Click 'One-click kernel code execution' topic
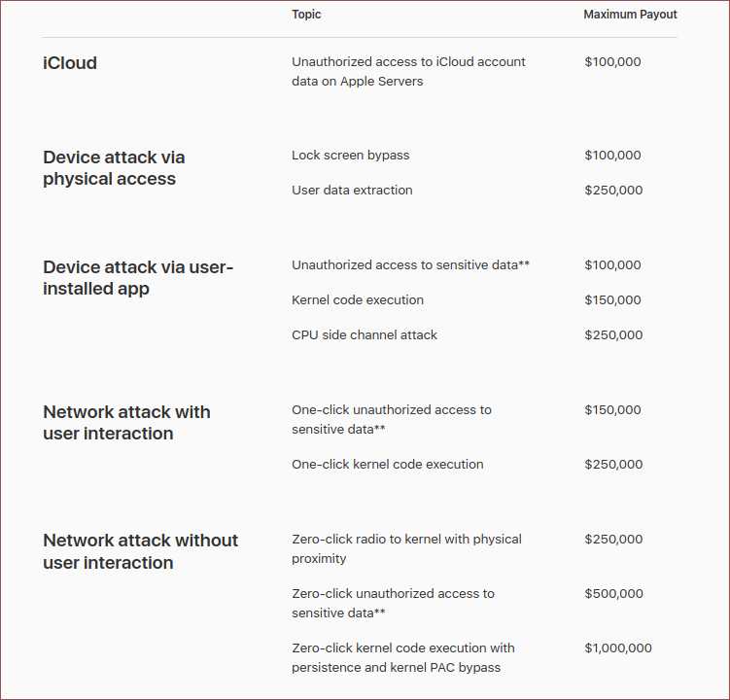The height and width of the screenshot is (700, 730). [387, 465]
